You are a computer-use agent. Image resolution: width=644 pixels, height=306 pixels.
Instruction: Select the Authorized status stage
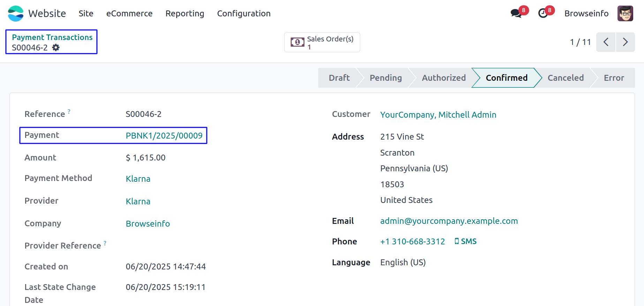tap(444, 78)
